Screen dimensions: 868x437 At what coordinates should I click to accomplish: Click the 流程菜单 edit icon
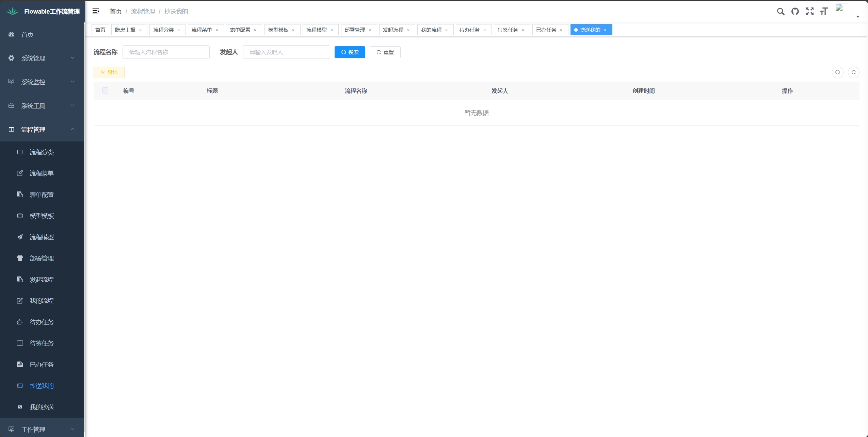point(20,173)
